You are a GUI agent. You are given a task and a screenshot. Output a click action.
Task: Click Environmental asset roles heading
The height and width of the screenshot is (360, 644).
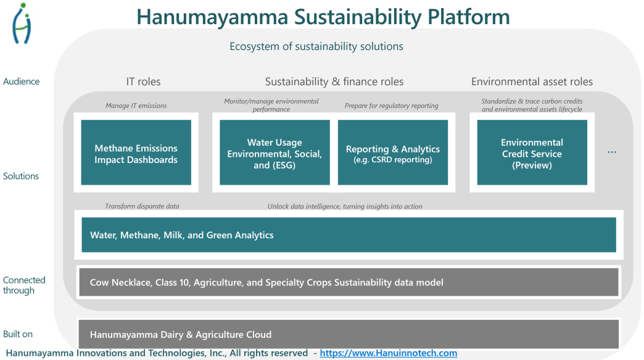tap(532, 82)
